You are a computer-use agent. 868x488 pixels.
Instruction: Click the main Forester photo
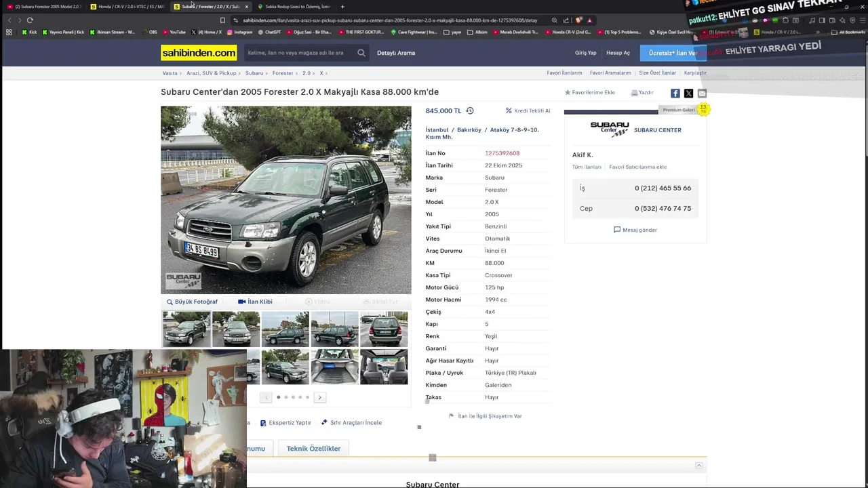(x=285, y=200)
